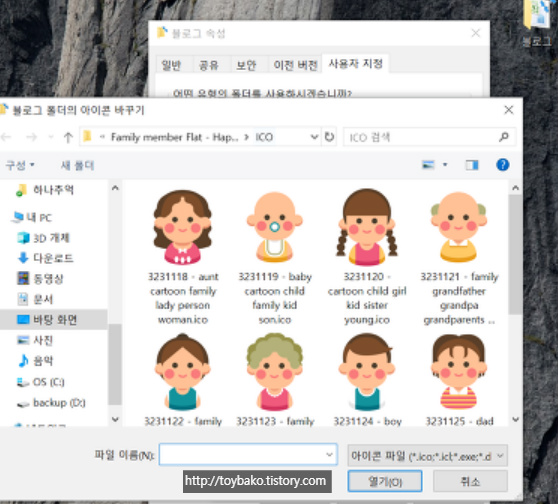Open the view options dropdown arrow

(x=445, y=165)
